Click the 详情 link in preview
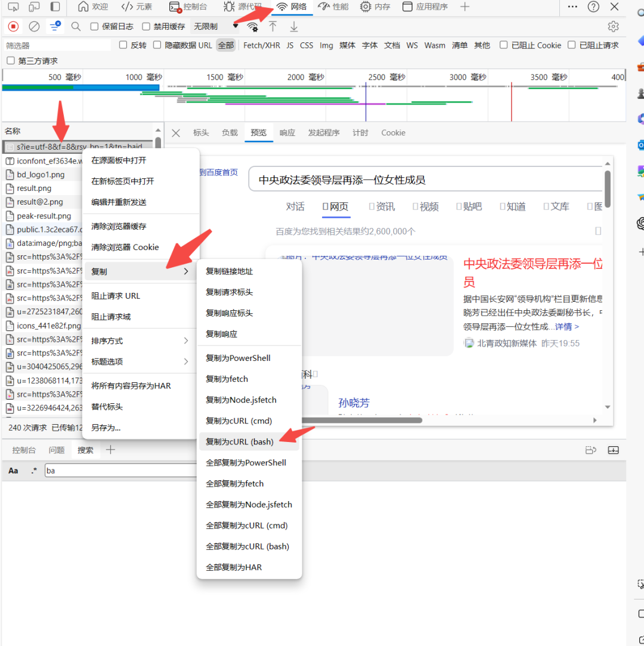 [x=567, y=327]
